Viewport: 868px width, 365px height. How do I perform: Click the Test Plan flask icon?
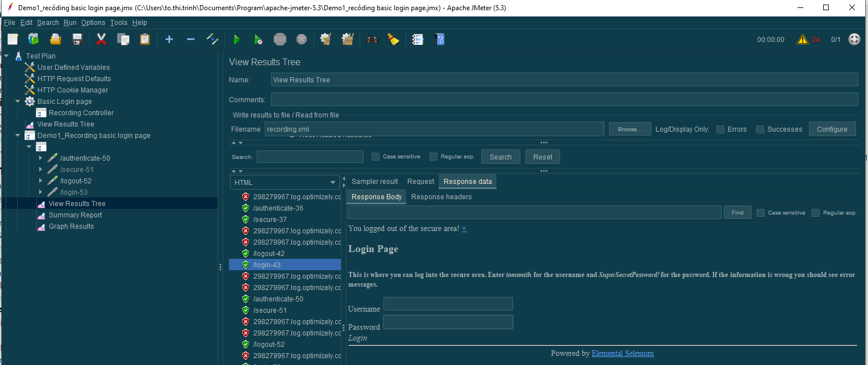pyautogui.click(x=19, y=56)
